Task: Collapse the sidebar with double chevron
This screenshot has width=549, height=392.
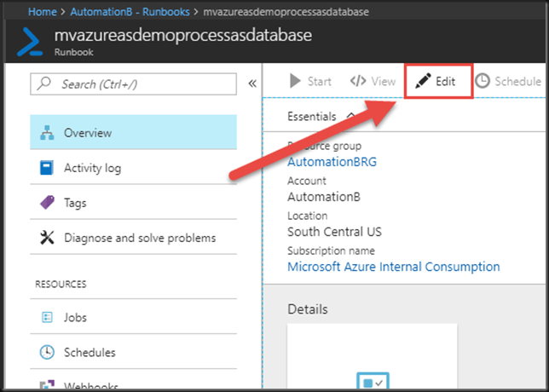Action: click(x=251, y=84)
